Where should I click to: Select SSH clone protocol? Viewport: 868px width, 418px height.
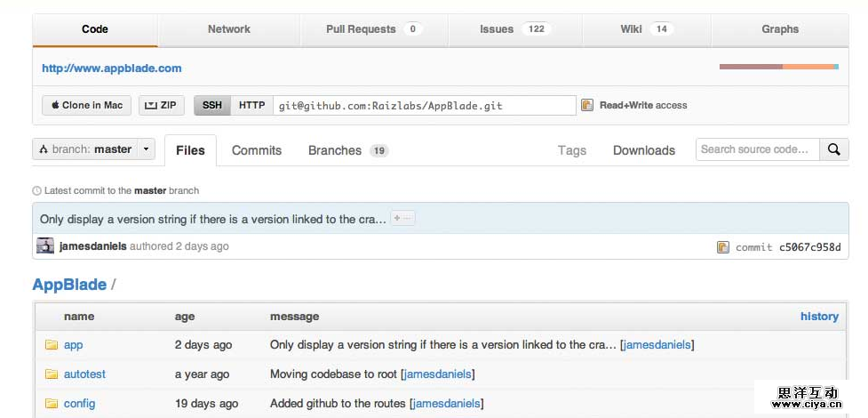tap(212, 105)
